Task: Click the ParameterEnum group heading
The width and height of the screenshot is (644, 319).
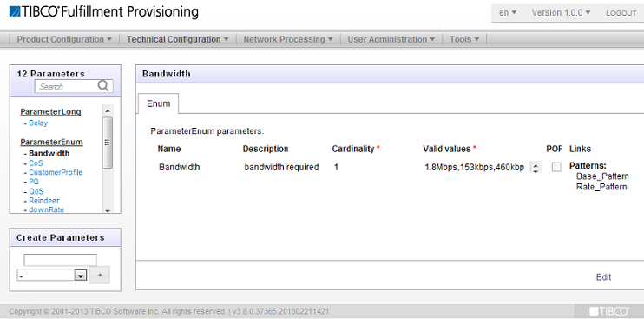Action: (x=51, y=143)
